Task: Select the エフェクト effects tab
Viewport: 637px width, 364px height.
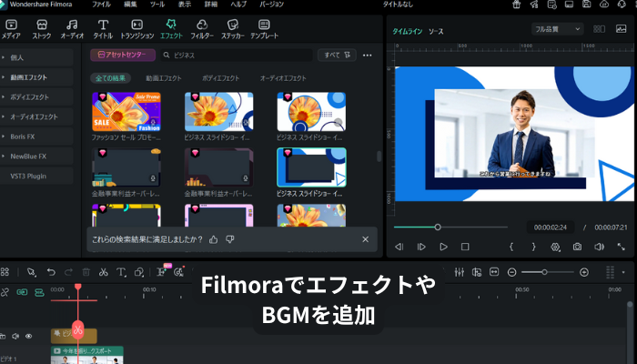Action: [171, 29]
